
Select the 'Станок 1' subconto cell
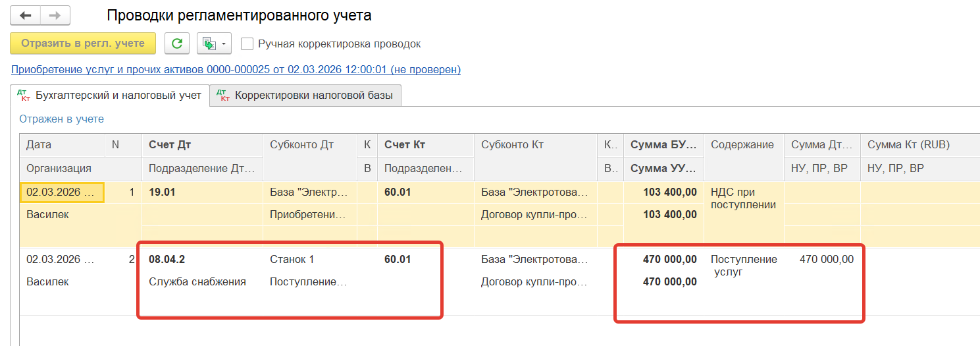(310, 260)
